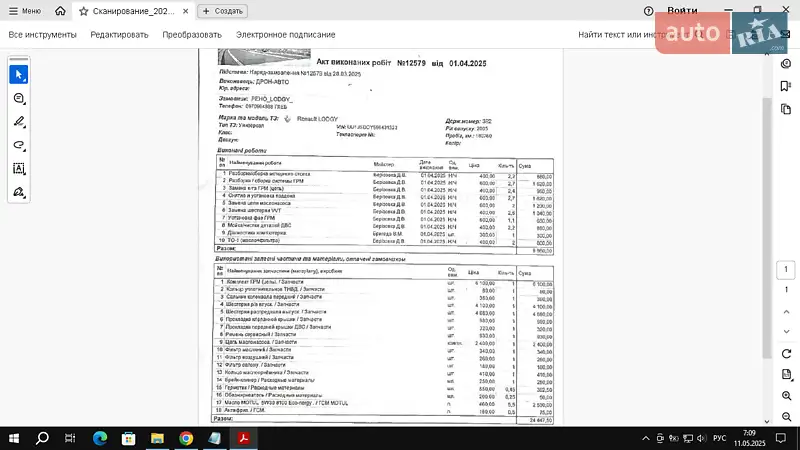This screenshot has width=800, height=450.
Task: Open Windows taskbar search
Action: click(x=42, y=438)
